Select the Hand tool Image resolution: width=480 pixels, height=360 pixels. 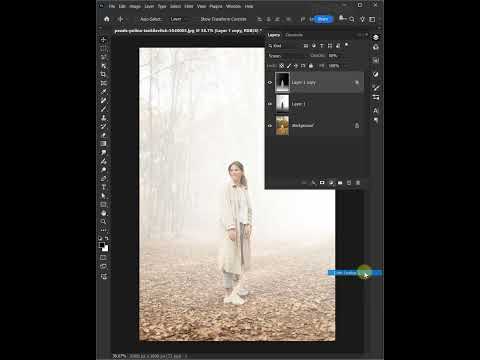pyautogui.click(x=103, y=213)
